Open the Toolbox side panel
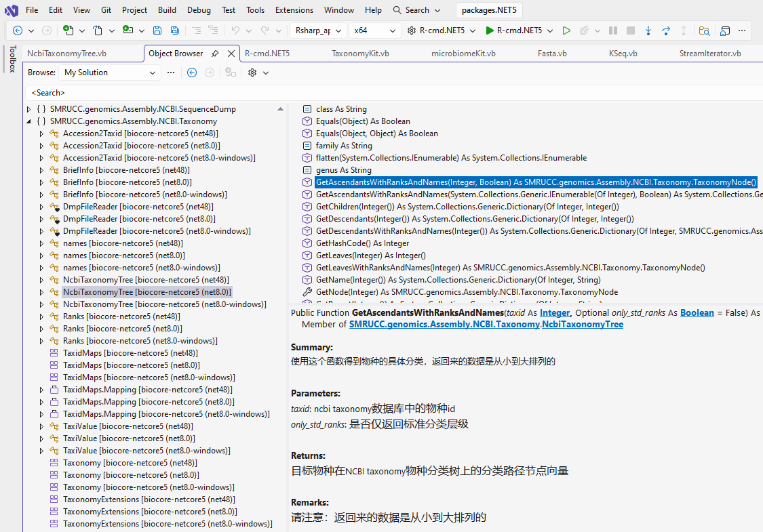763x532 pixels. 12,59
